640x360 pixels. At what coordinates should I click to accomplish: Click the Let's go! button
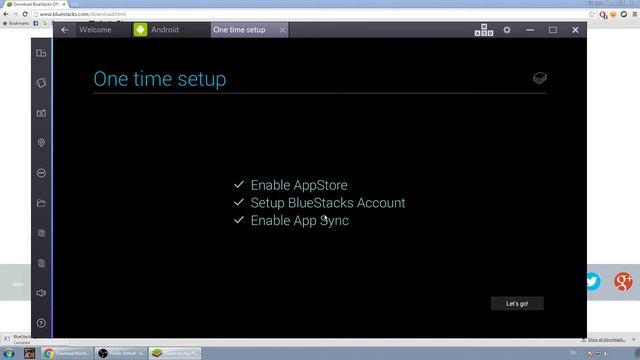(x=517, y=303)
